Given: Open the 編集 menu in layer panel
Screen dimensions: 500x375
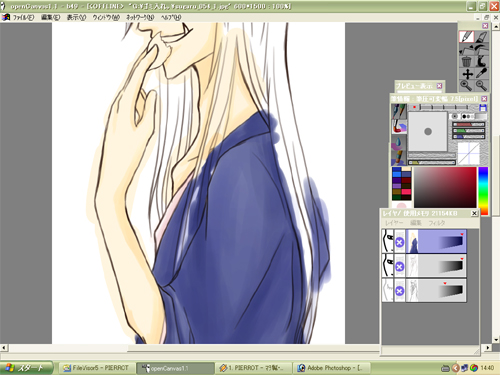Looking at the screenshot, I should tap(416, 223).
